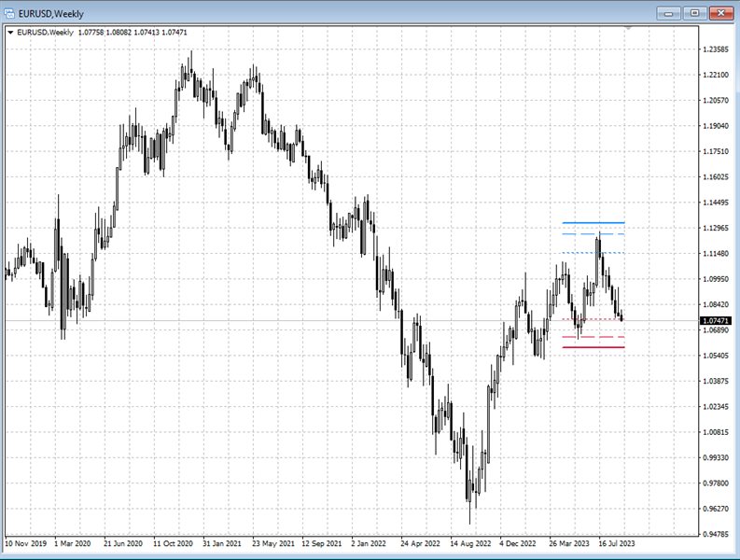Viewport: 740px width, 560px height.
Task: Click the 1 Mar 2020 date label
Action: coord(72,543)
